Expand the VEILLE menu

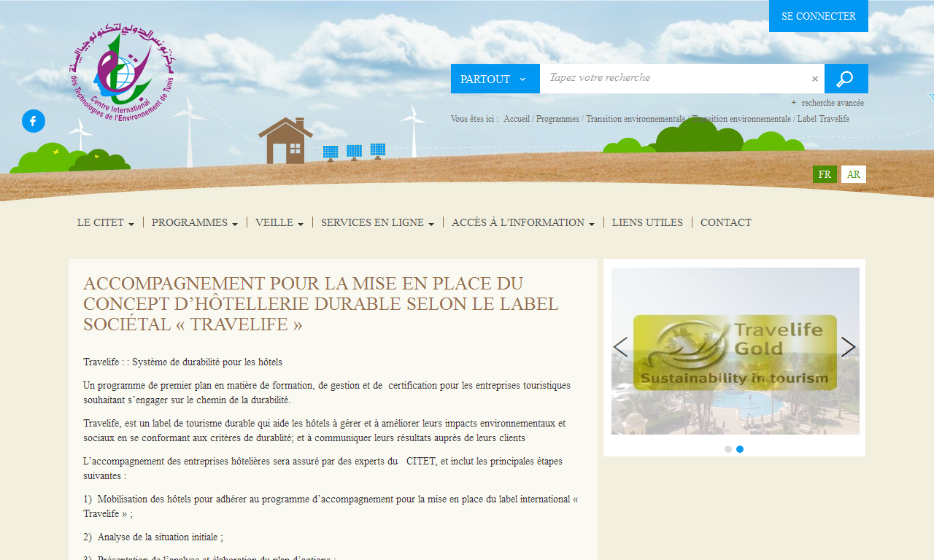279,222
